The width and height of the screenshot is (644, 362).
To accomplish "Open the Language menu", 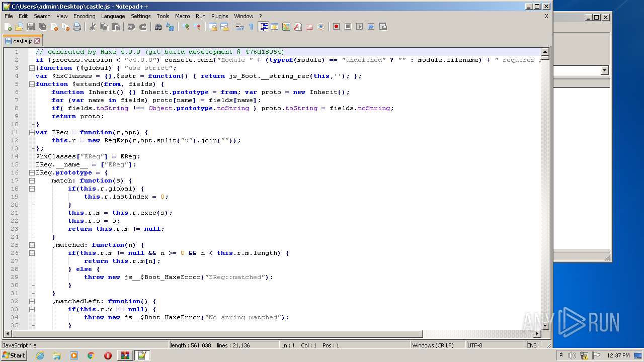I will 113,16.
